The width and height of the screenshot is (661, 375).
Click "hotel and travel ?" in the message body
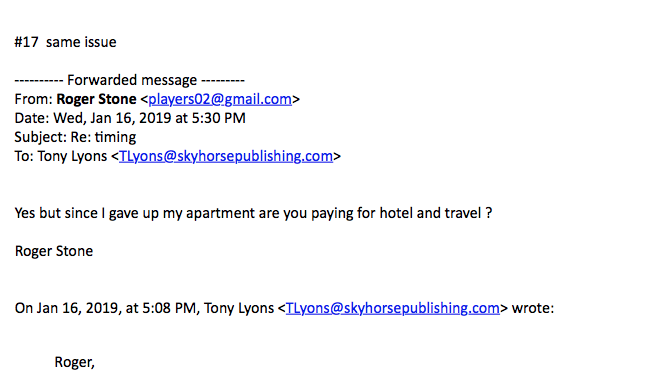435,213
